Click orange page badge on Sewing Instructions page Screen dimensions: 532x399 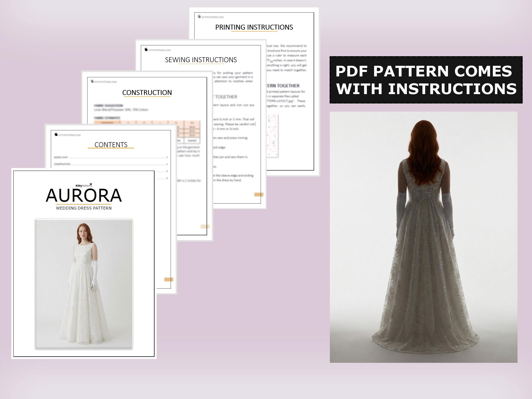coord(259,194)
